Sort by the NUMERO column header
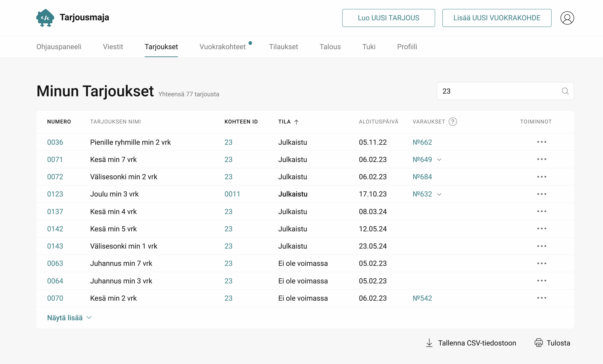 click(59, 122)
